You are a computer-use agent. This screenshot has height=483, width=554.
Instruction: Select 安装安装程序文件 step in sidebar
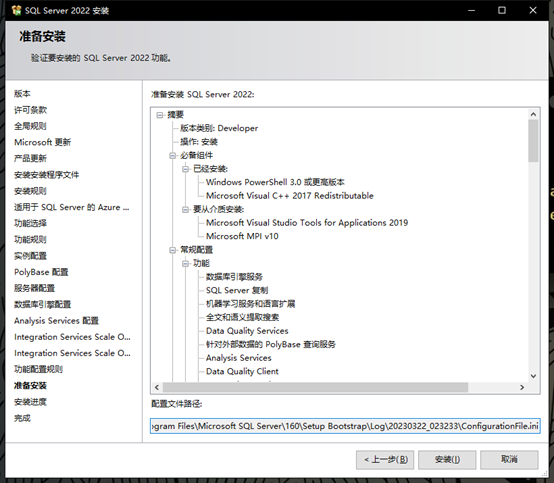46,175
